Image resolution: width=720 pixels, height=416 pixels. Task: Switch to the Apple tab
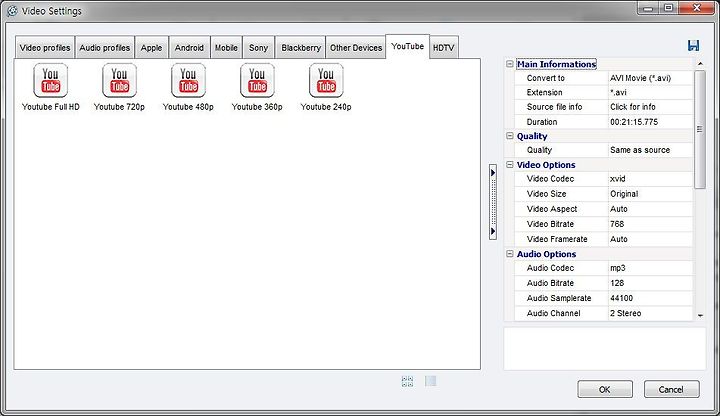point(152,48)
